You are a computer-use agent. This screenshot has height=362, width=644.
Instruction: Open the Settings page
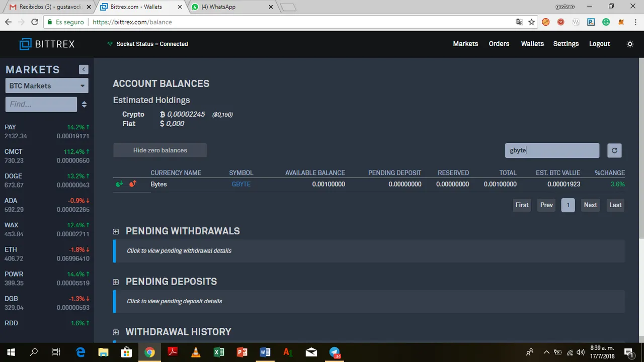(566, 44)
